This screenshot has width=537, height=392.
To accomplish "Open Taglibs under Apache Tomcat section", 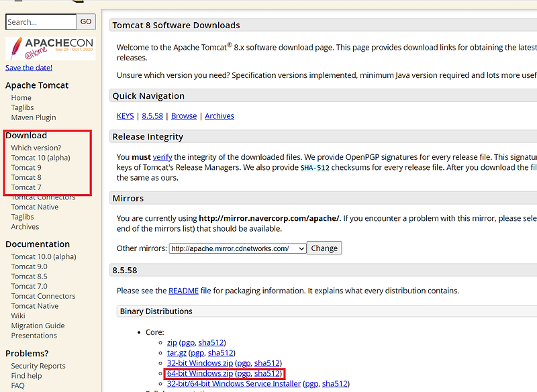I will [x=22, y=107].
